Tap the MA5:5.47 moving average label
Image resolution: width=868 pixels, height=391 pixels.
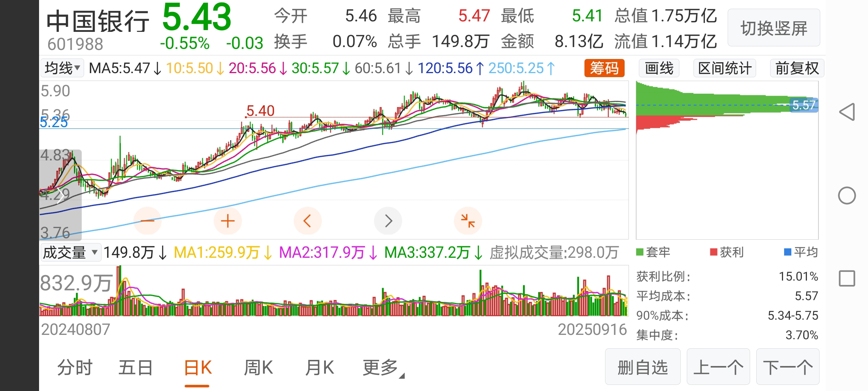(125, 68)
